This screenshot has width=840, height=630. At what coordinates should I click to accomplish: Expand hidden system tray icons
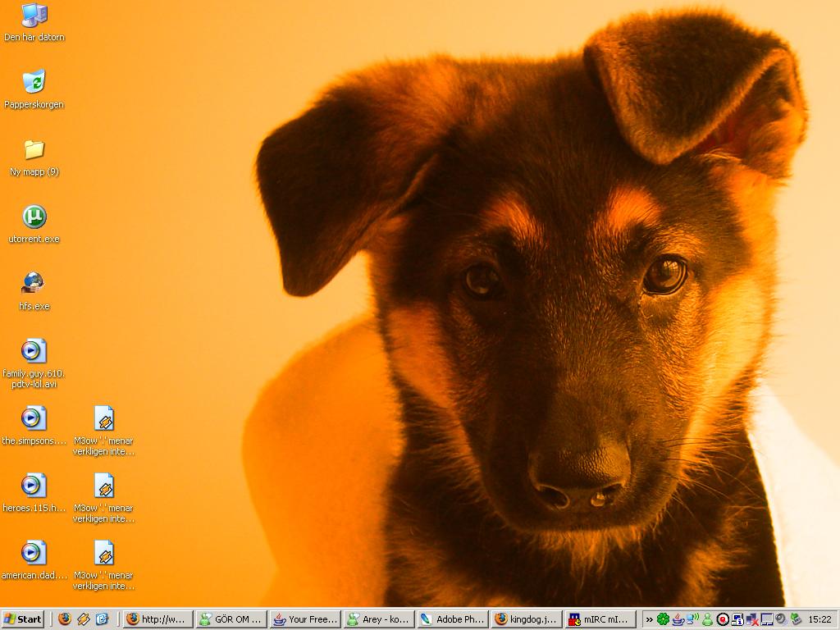point(649,619)
